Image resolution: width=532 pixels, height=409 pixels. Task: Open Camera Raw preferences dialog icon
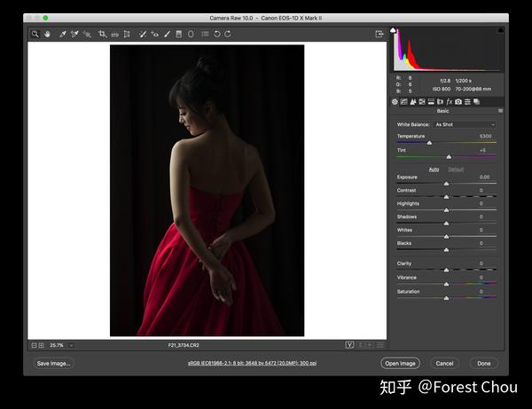tap(205, 34)
